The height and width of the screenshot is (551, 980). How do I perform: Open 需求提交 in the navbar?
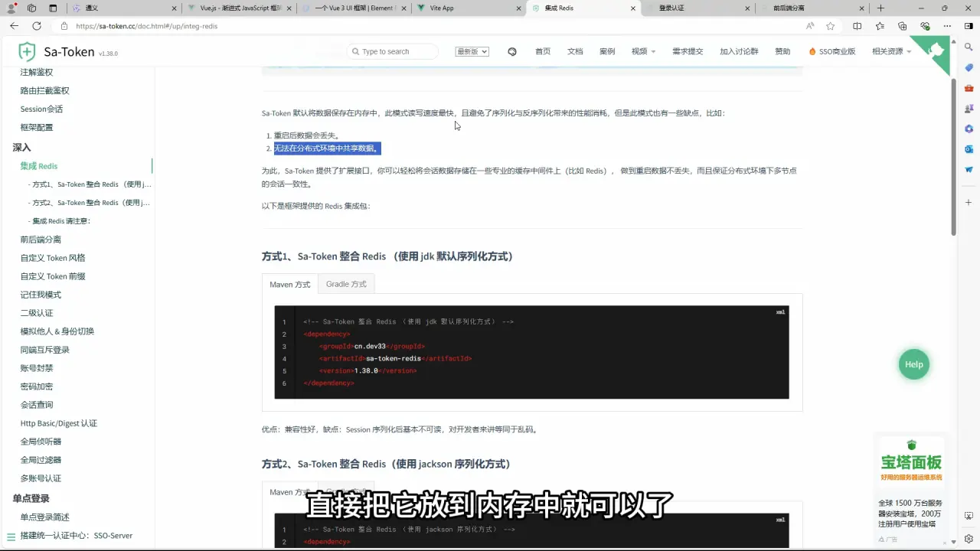[688, 51]
